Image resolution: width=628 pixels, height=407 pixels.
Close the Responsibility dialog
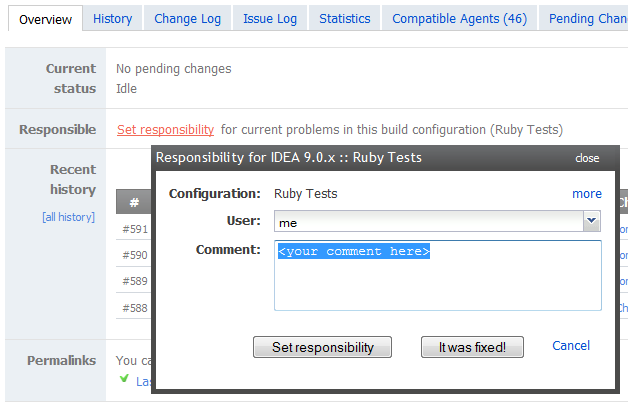tap(587, 158)
